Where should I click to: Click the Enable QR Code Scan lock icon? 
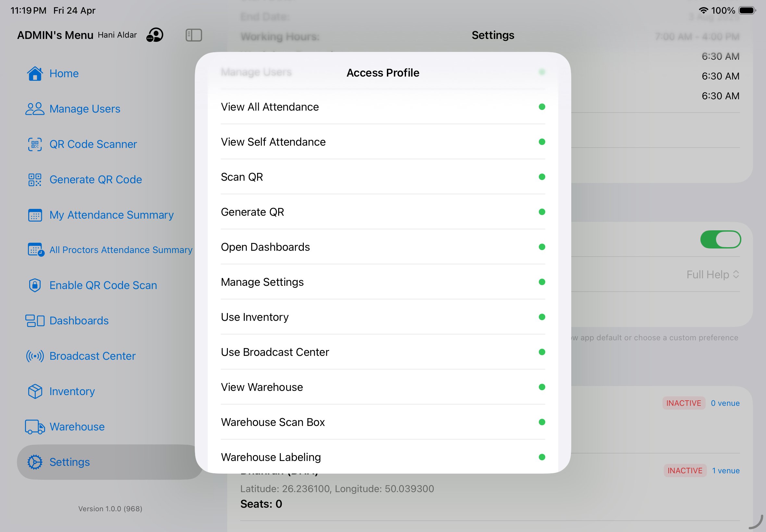point(35,285)
